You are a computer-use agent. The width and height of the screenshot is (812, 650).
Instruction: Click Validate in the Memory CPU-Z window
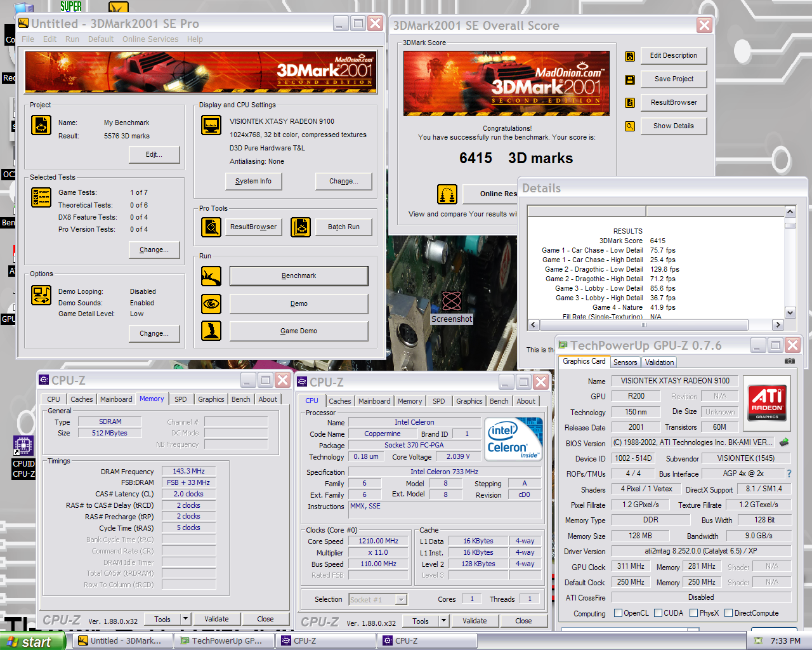click(x=216, y=619)
